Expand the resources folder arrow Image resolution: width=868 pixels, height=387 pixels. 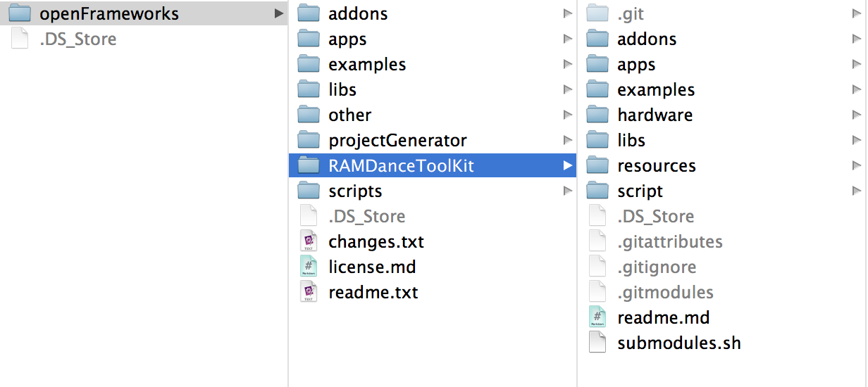pos(856,165)
